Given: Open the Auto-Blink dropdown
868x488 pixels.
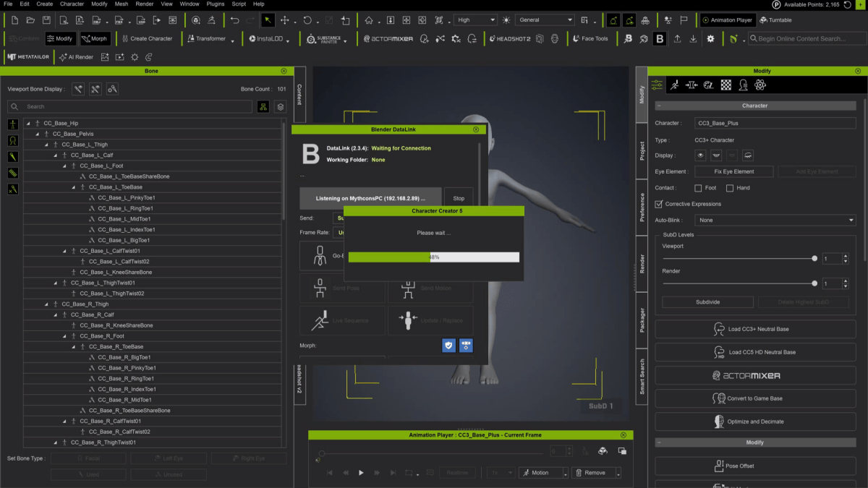Looking at the screenshot, I should coord(775,220).
